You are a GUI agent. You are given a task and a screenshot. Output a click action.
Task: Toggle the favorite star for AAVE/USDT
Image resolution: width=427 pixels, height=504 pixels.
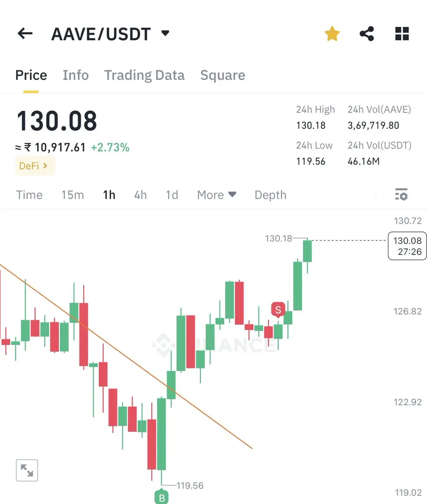pyautogui.click(x=332, y=34)
